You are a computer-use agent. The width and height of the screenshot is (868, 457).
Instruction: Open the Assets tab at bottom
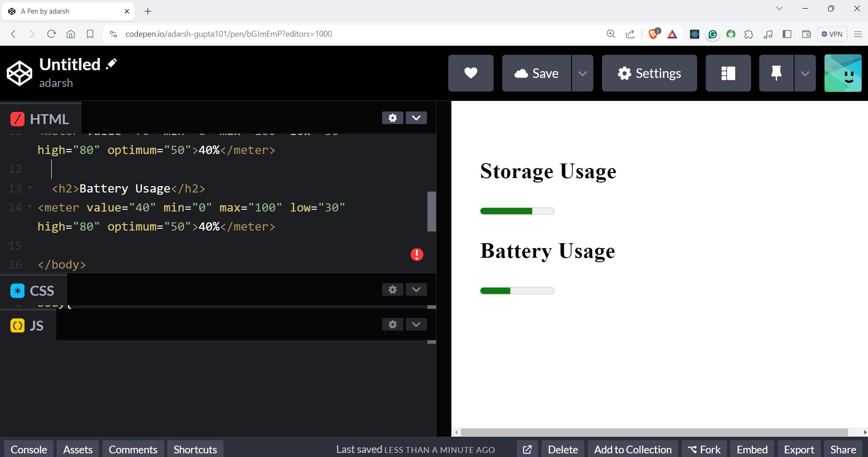[x=78, y=449]
